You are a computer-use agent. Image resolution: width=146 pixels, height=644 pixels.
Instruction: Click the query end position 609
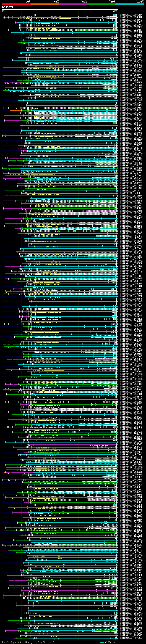pyautogui.click(x=115, y=11)
